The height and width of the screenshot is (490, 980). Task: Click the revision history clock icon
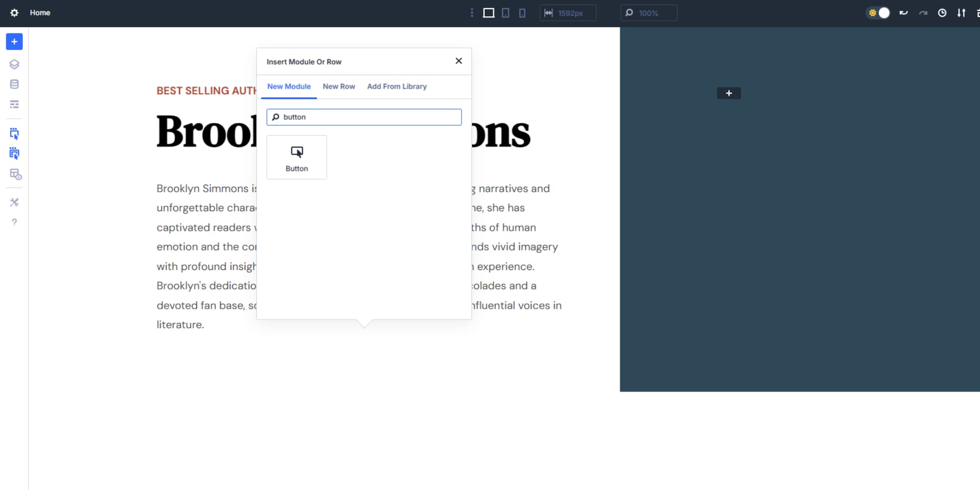[942, 13]
